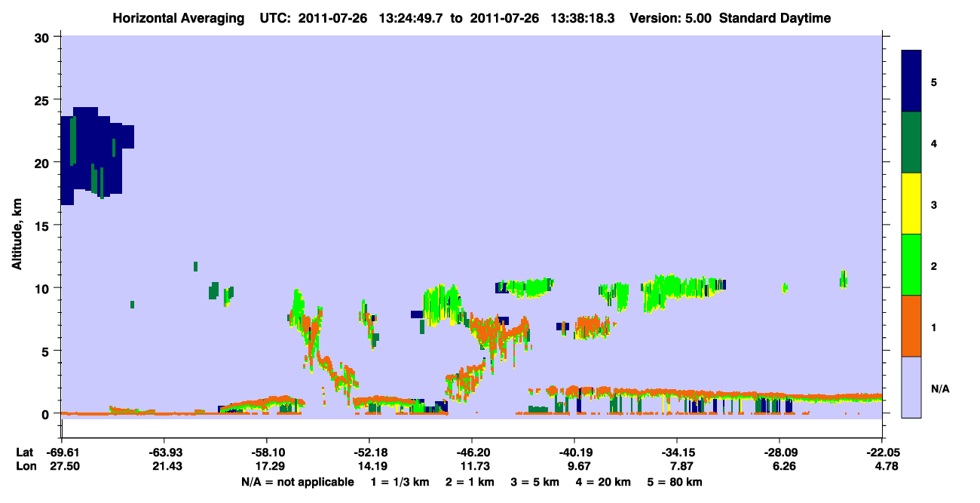Click the dark blue colorbar segment labeled 5
The image size is (980, 503).
(x=911, y=81)
